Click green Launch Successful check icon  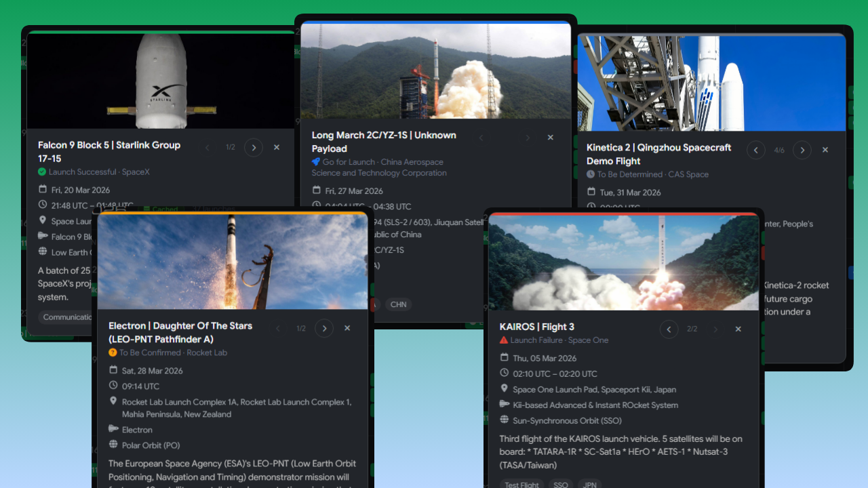coord(42,172)
